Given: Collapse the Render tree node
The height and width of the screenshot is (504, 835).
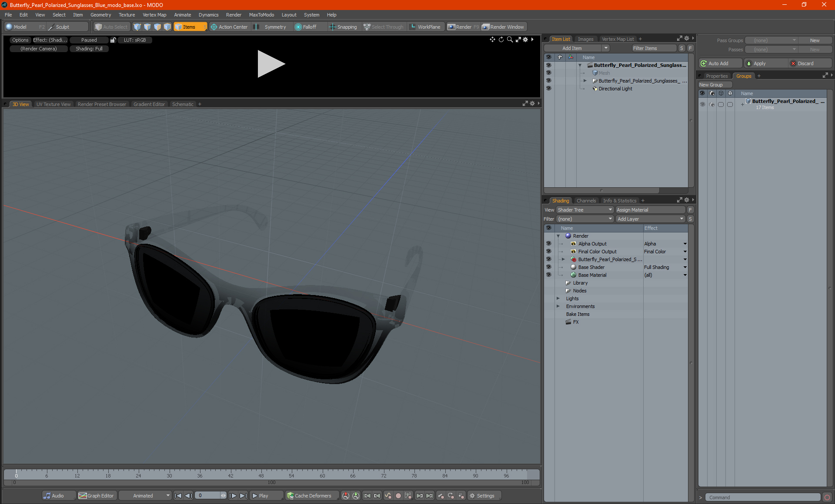Looking at the screenshot, I should pyautogui.click(x=558, y=236).
